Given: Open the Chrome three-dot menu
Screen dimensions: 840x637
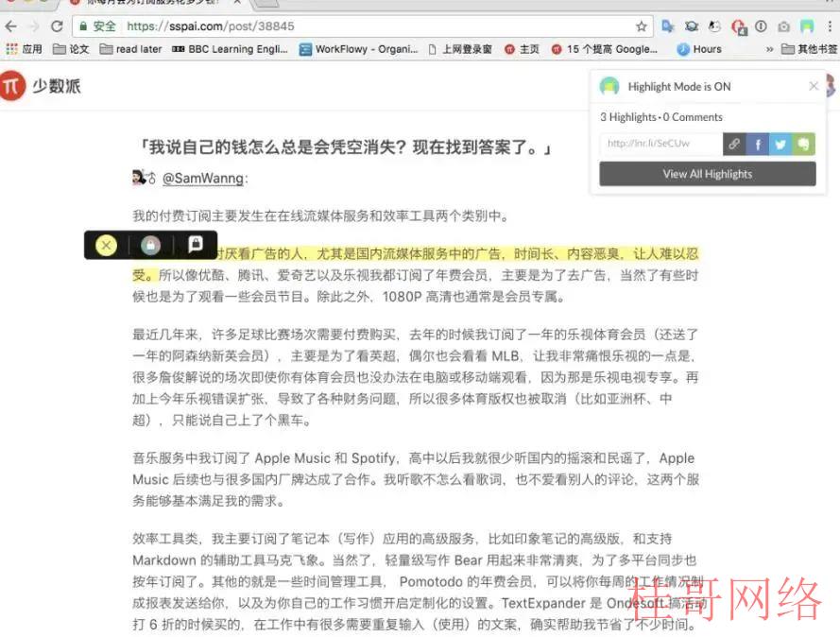Looking at the screenshot, I should click(x=830, y=26).
